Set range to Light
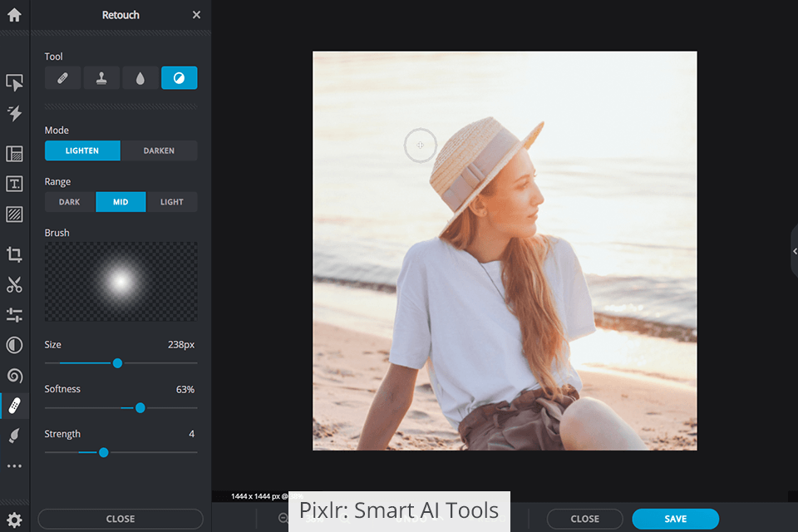 point(172,202)
